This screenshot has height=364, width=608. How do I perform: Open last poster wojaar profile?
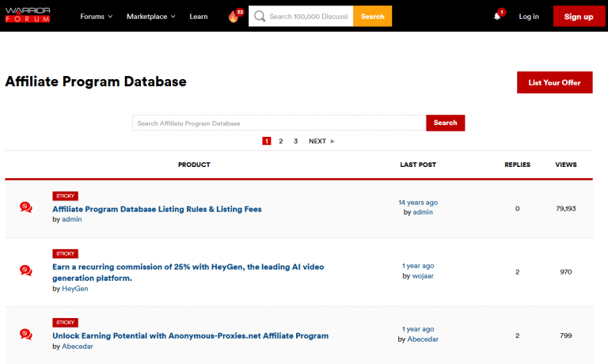point(423,276)
